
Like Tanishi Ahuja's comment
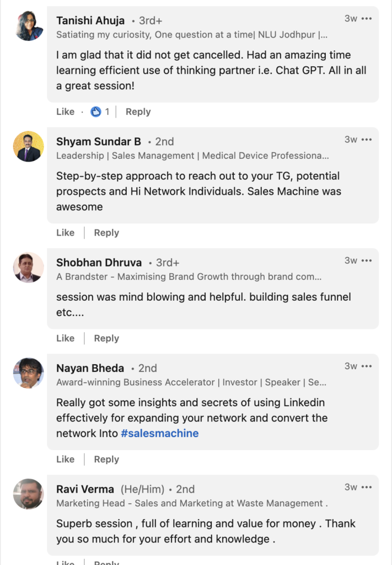(x=65, y=111)
